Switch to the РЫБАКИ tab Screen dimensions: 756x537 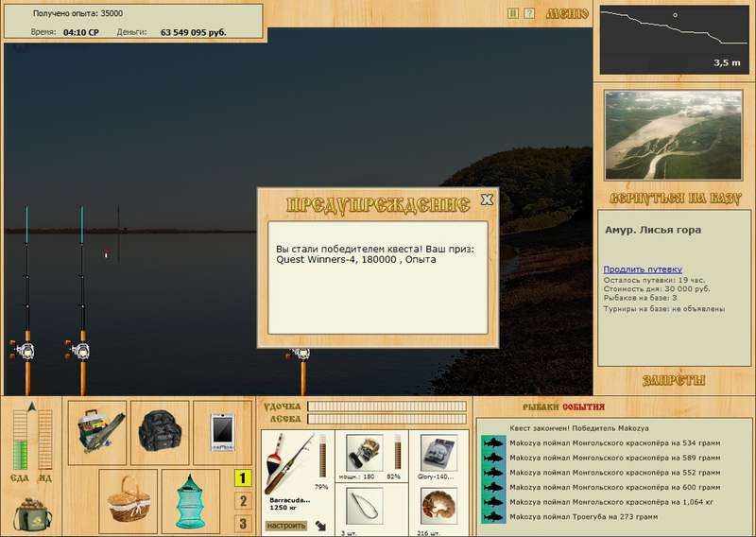pyautogui.click(x=541, y=407)
